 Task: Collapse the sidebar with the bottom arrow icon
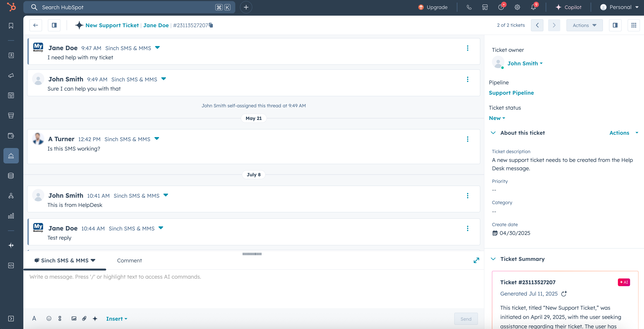click(x=11, y=319)
